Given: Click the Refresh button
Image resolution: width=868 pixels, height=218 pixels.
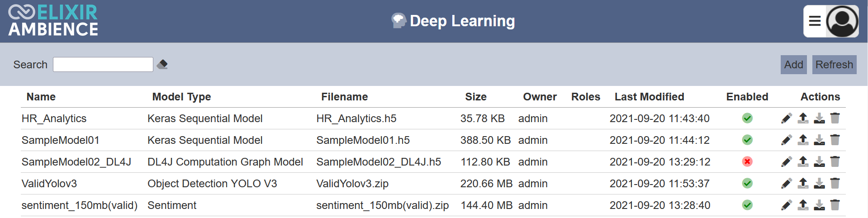Looking at the screenshot, I should pos(834,65).
